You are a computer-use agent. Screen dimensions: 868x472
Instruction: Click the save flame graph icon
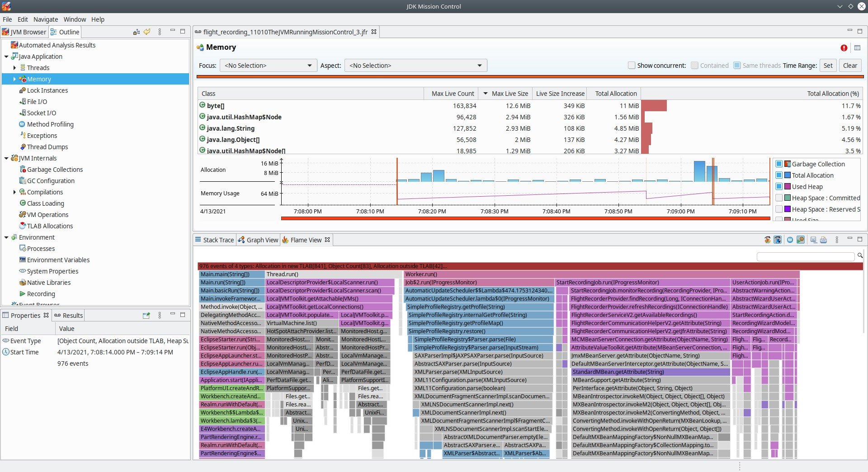click(x=813, y=240)
